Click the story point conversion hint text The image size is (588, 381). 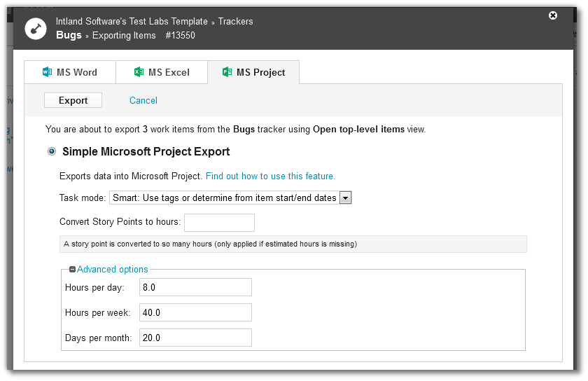[x=211, y=244]
